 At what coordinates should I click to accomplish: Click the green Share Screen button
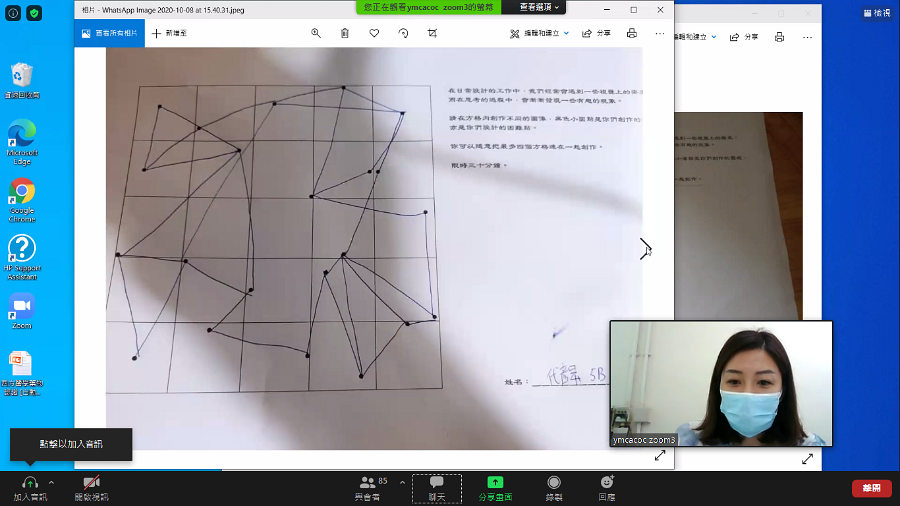coord(495,489)
